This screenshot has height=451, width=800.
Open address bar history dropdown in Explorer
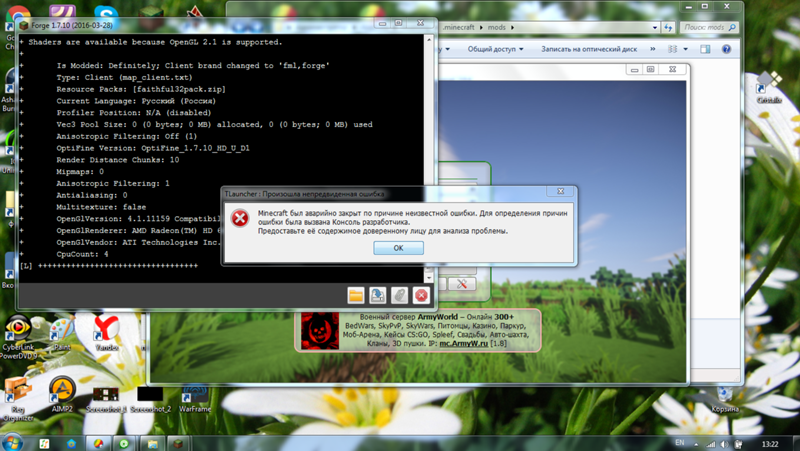(x=655, y=28)
